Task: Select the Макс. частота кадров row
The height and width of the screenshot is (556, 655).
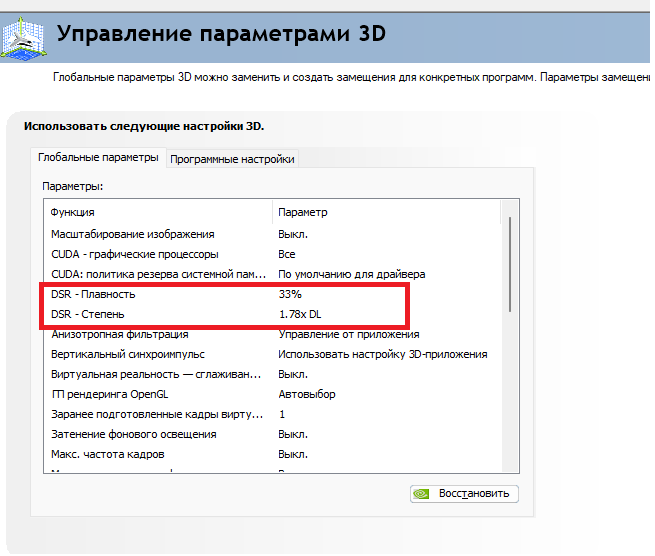Action: [272, 454]
